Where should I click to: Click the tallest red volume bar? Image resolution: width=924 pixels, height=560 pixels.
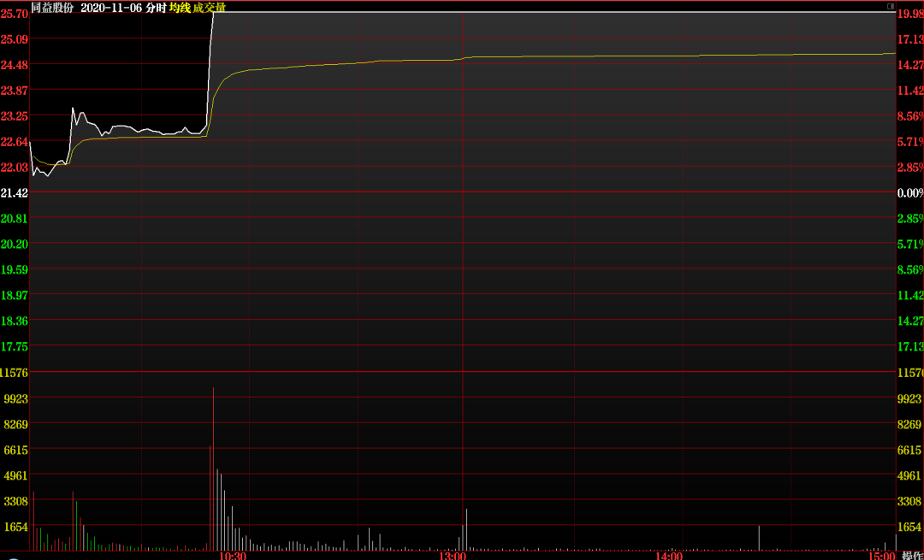point(213,469)
